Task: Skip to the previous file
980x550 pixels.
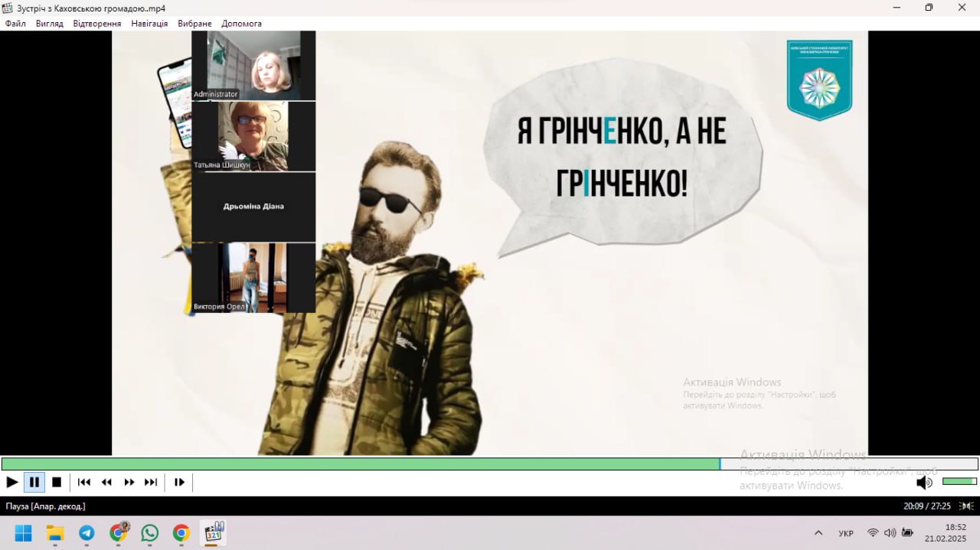Action: tap(84, 482)
